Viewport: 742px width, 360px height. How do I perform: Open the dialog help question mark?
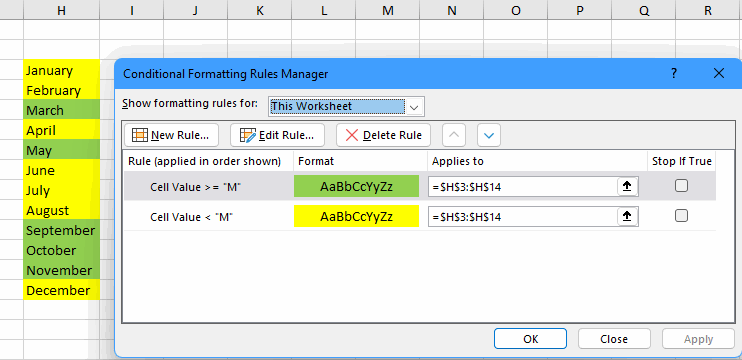674,73
